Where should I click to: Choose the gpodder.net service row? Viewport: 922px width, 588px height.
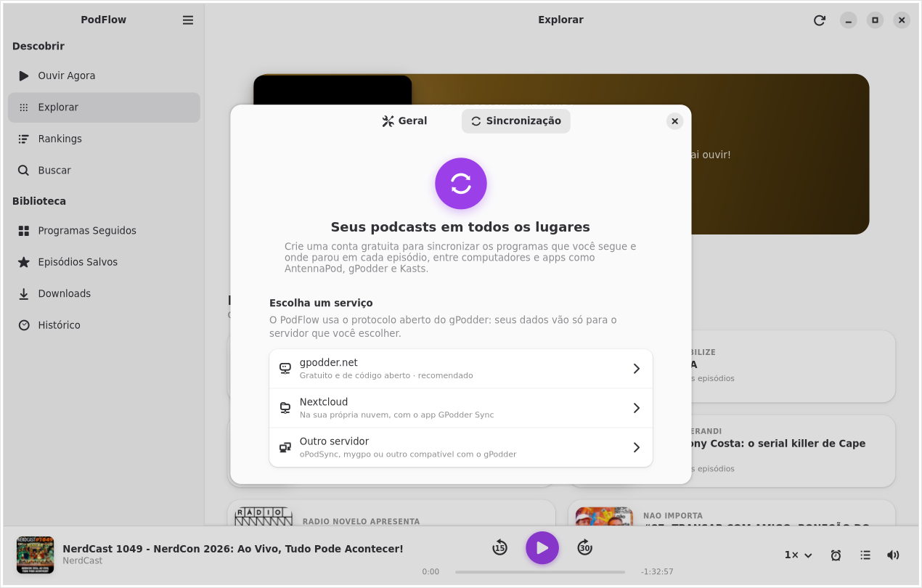pyautogui.click(x=461, y=369)
